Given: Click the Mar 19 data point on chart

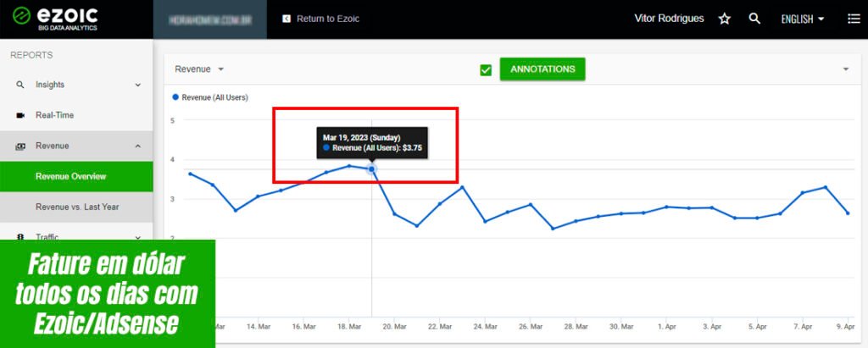Looking at the screenshot, I should pos(371,169).
